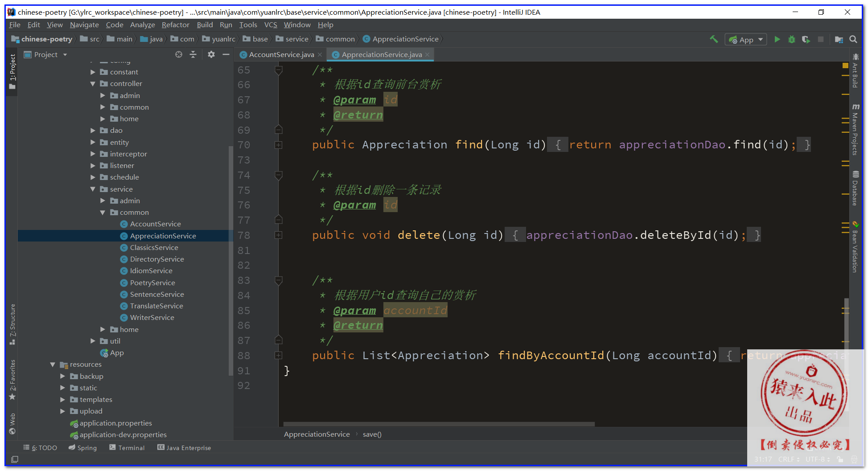
Task: Expand the dao folder
Action: coord(93,131)
